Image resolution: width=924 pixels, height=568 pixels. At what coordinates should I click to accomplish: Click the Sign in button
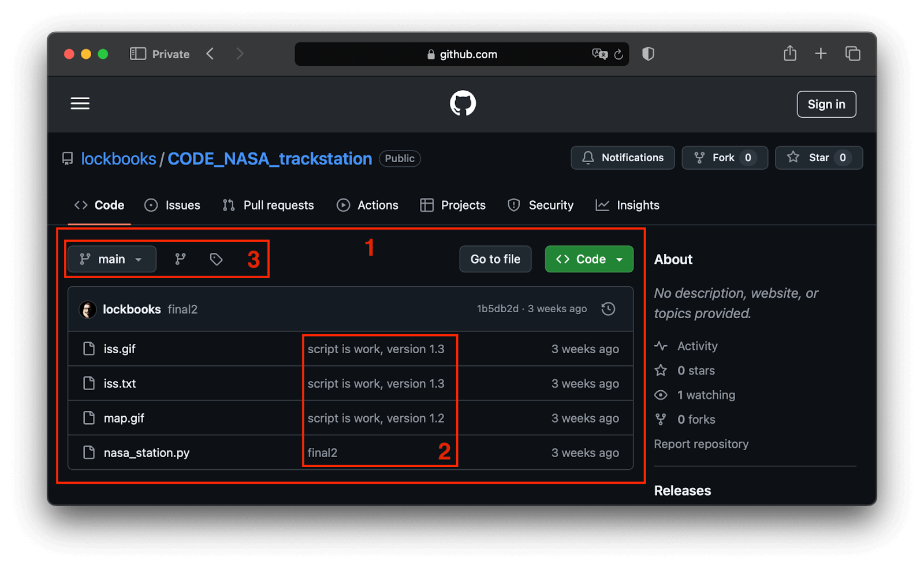[x=826, y=104]
